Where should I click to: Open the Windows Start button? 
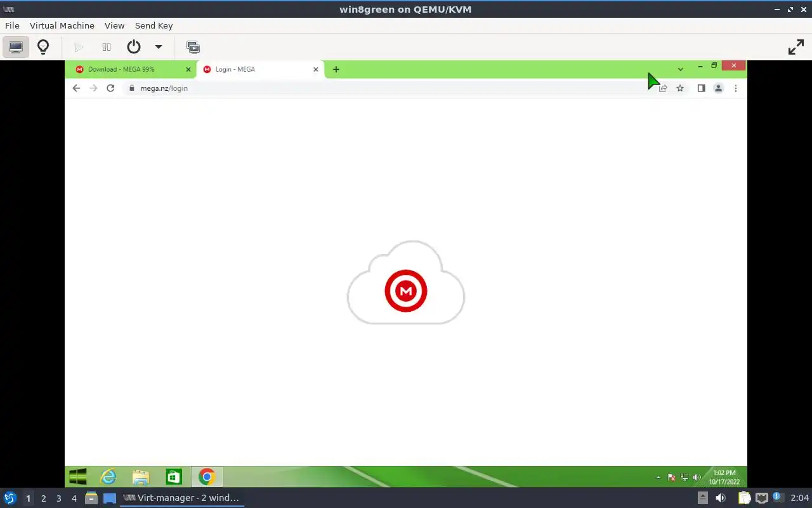(x=78, y=477)
